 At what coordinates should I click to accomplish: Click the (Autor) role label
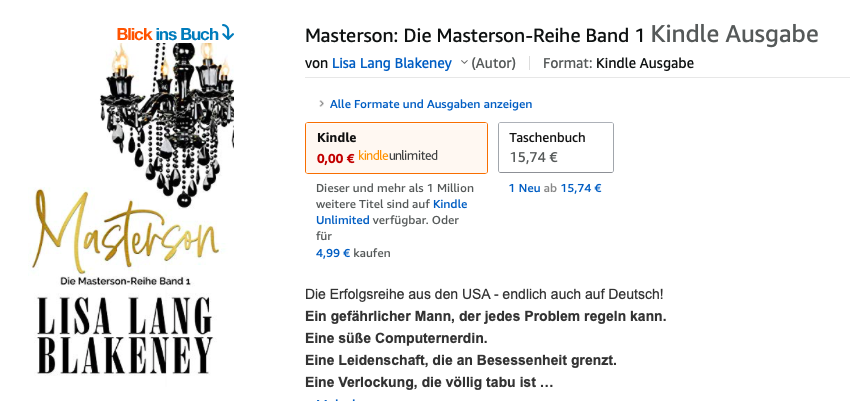pos(493,63)
